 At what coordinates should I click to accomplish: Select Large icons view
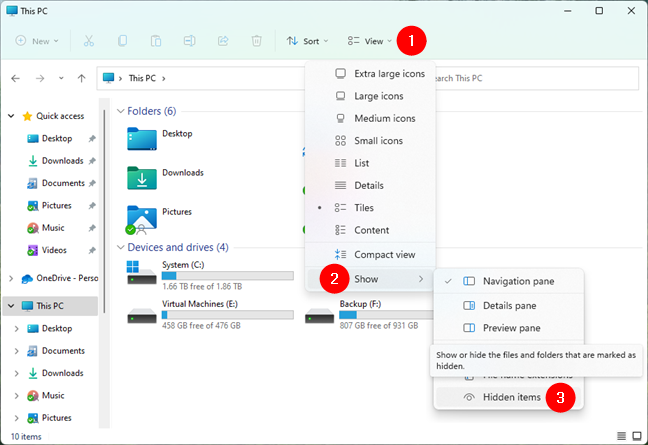[x=370, y=96]
